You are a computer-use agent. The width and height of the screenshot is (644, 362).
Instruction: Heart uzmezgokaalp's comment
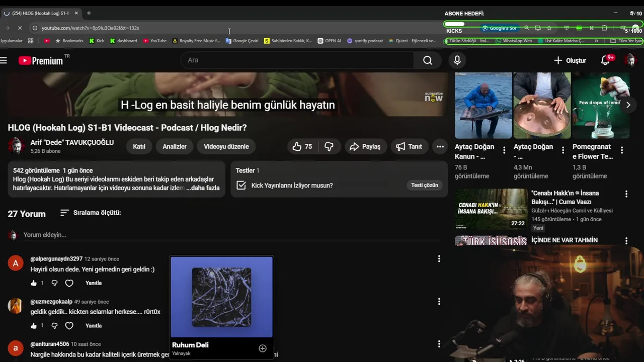69,326
